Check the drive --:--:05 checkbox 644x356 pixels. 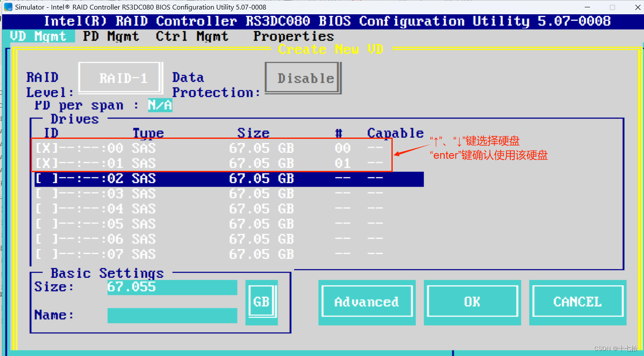click(46, 224)
